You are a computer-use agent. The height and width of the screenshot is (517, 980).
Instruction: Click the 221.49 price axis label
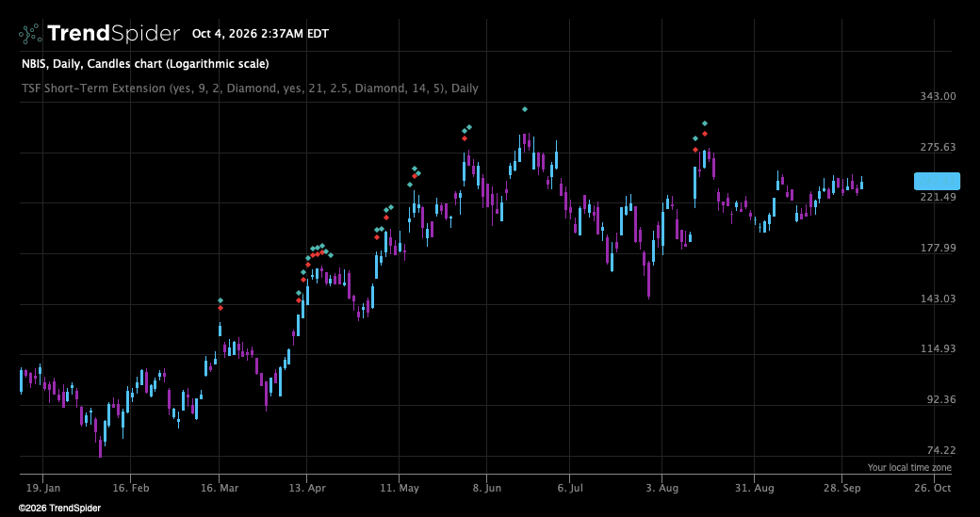pos(938,198)
